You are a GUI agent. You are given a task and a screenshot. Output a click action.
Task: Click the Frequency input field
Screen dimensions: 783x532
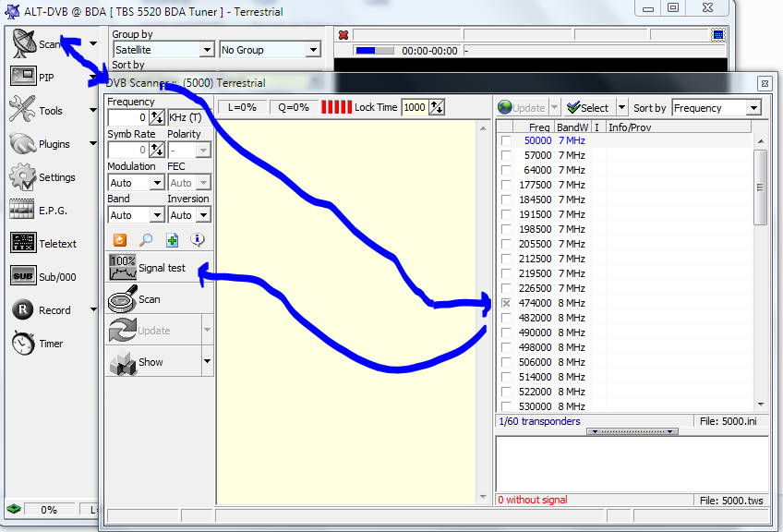(127, 118)
